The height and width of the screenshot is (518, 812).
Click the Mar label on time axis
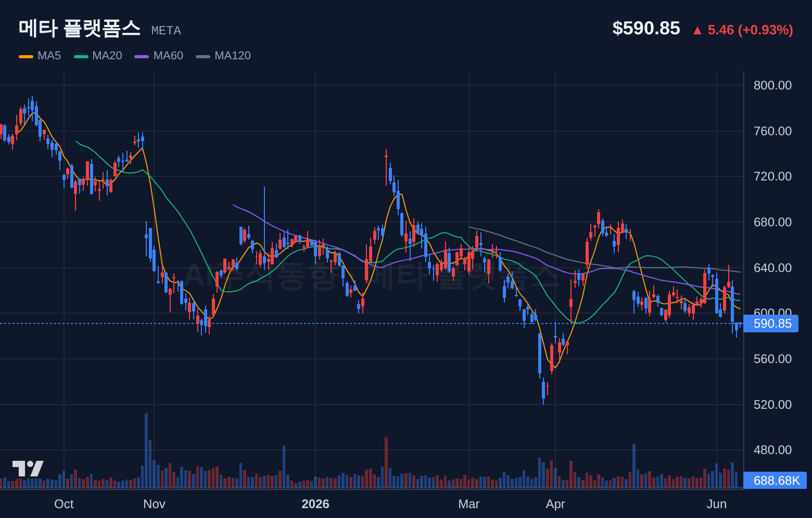(x=469, y=504)
